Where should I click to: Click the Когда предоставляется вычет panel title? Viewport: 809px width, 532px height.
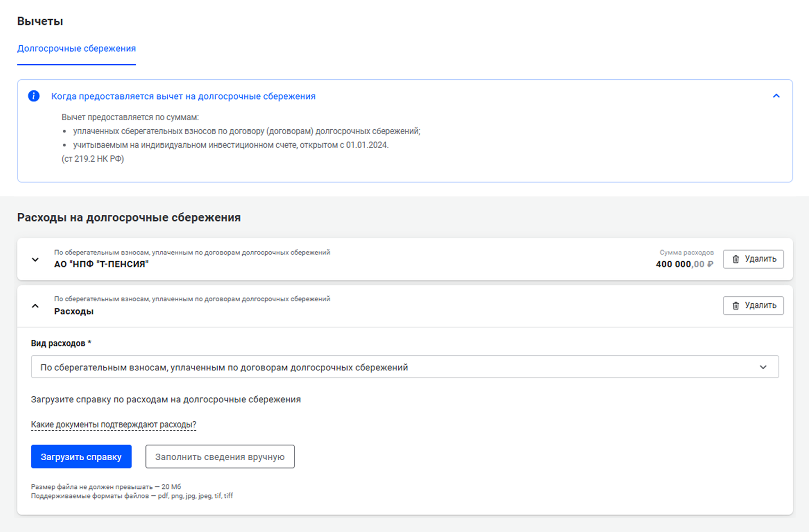183,96
